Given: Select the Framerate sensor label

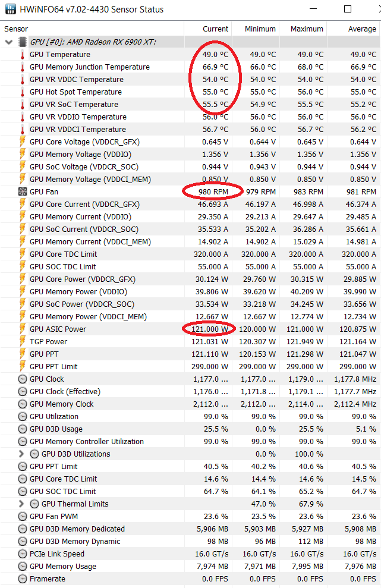Looking at the screenshot, I should coord(47,578).
